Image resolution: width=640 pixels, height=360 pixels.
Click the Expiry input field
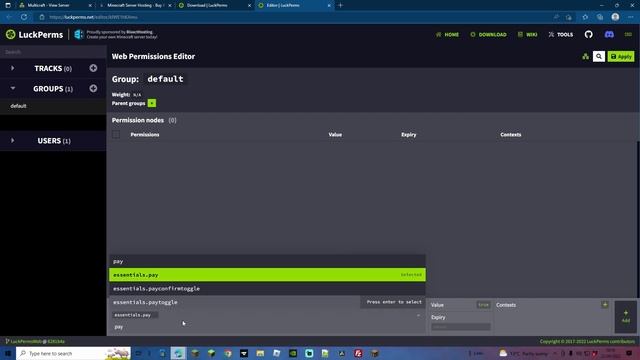pos(461,327)
